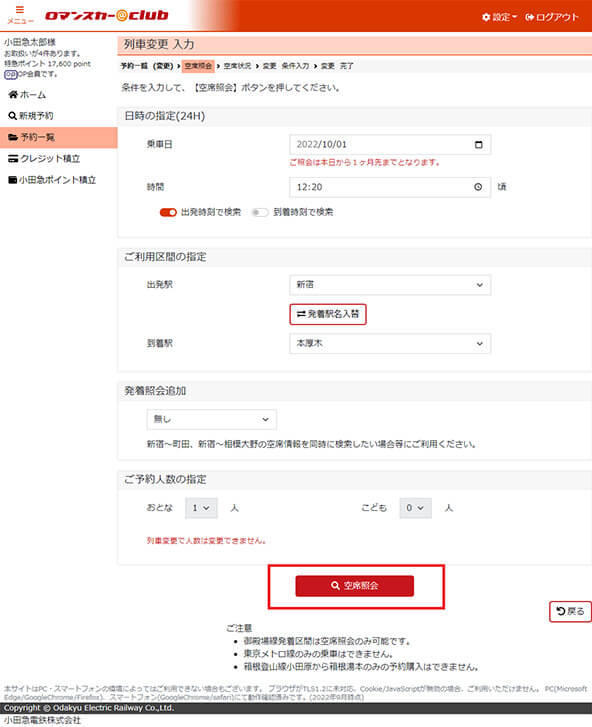Click the ロマンスカー@club logo
This screenshot has height=727, width=592.
tap(107, 15)
